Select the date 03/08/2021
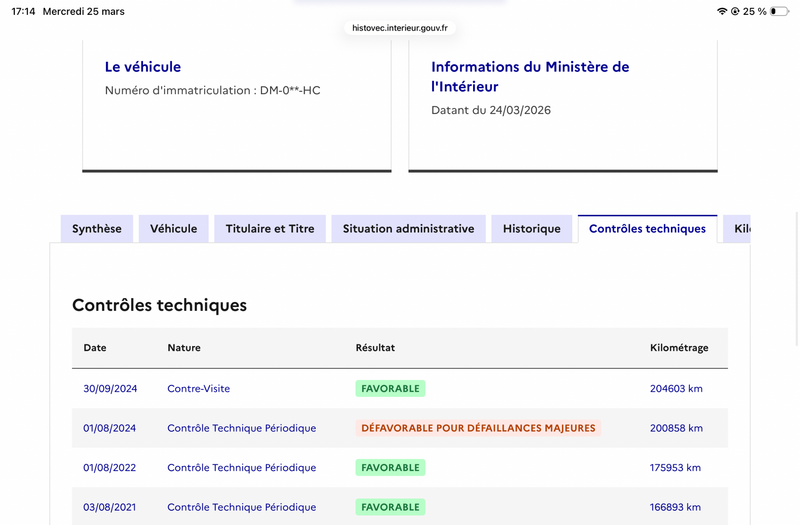 click(110, 507)
